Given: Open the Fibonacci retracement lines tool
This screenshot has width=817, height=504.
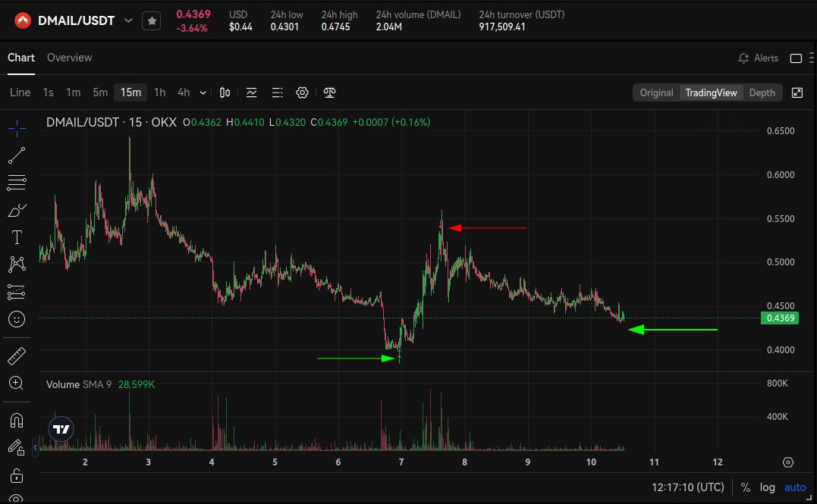Looking at the screenshot, I should pos(17,182).
